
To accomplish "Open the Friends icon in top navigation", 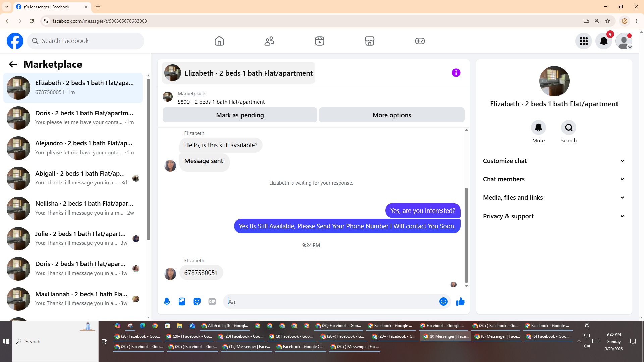I will 269,41.
